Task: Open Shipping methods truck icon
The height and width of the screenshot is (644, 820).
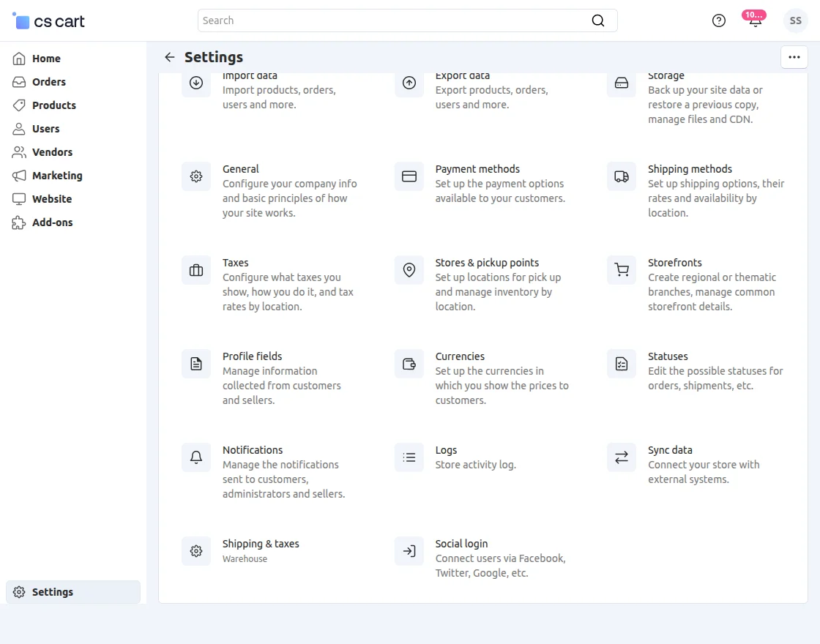Action: [621, 176]
